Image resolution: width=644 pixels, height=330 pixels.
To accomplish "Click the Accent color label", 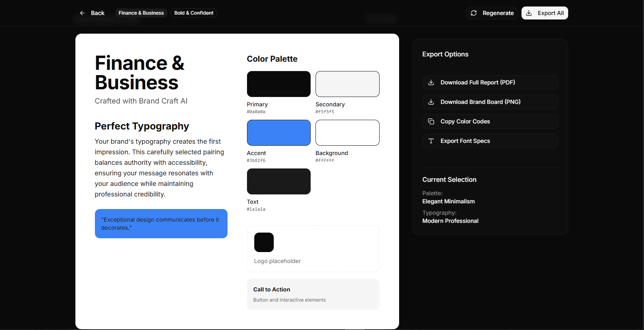I will tap(256, 153).
